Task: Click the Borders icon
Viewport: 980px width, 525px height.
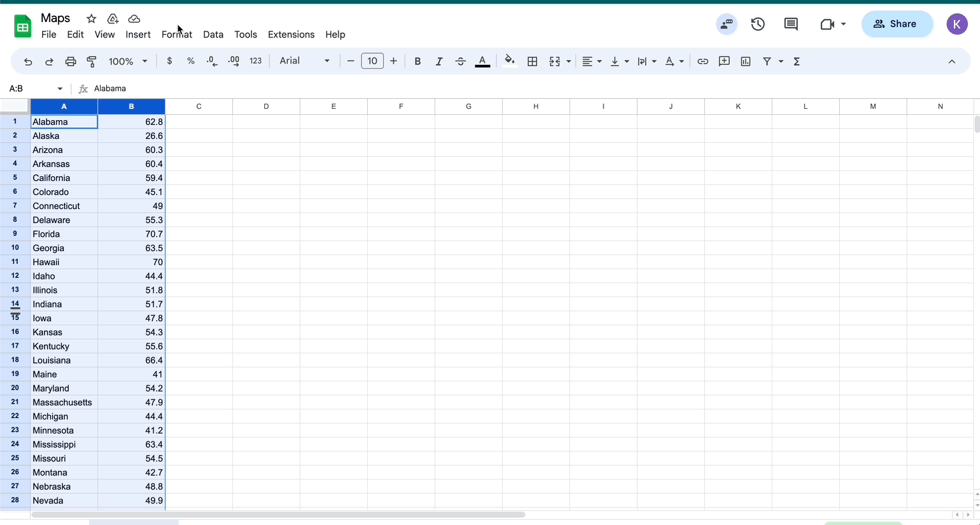Action: point(532,61)
